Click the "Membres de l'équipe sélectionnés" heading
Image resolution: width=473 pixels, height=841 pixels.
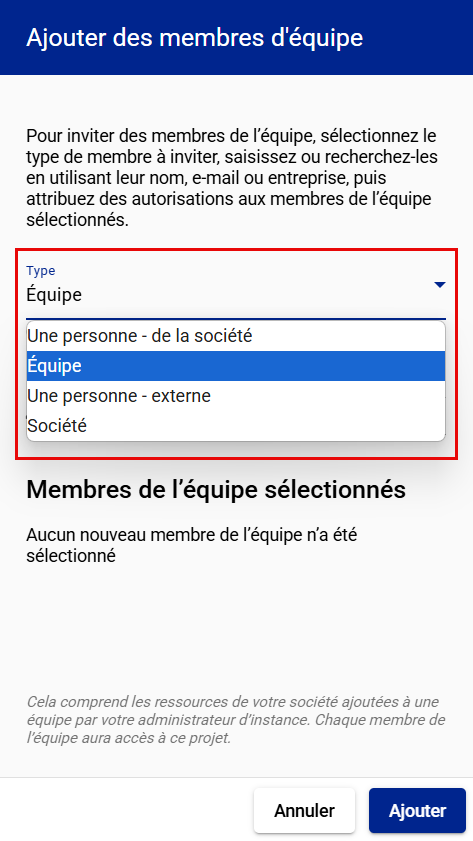(x=216, y=489)
